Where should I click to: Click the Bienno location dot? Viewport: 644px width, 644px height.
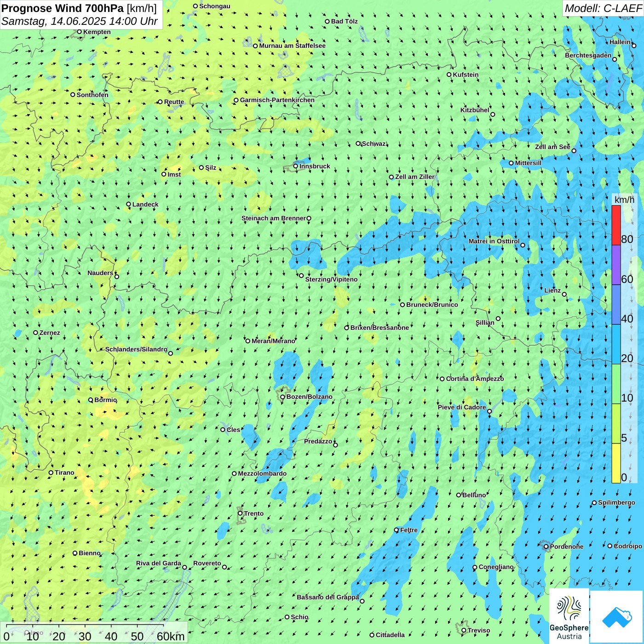pos(75,553)
